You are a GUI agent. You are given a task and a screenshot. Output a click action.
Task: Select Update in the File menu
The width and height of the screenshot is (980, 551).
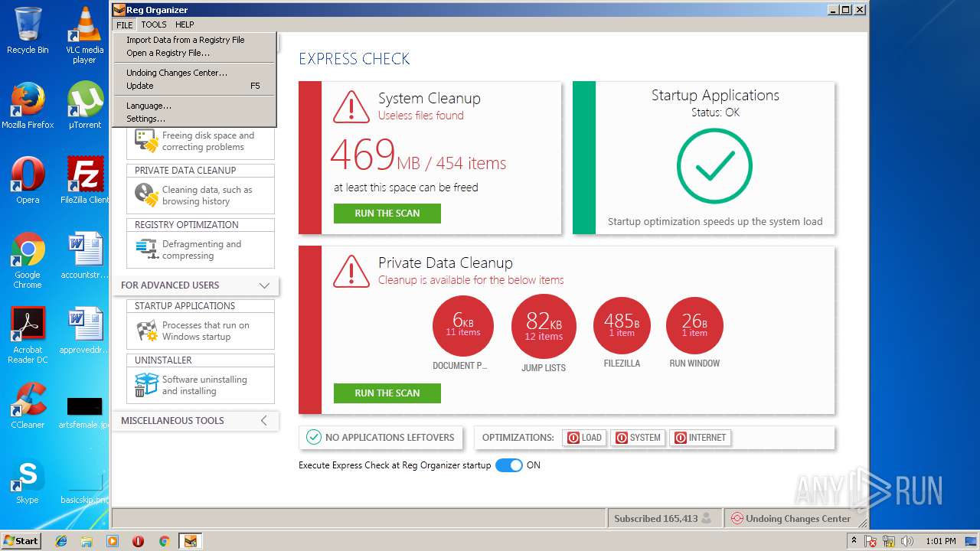point(193,86)
